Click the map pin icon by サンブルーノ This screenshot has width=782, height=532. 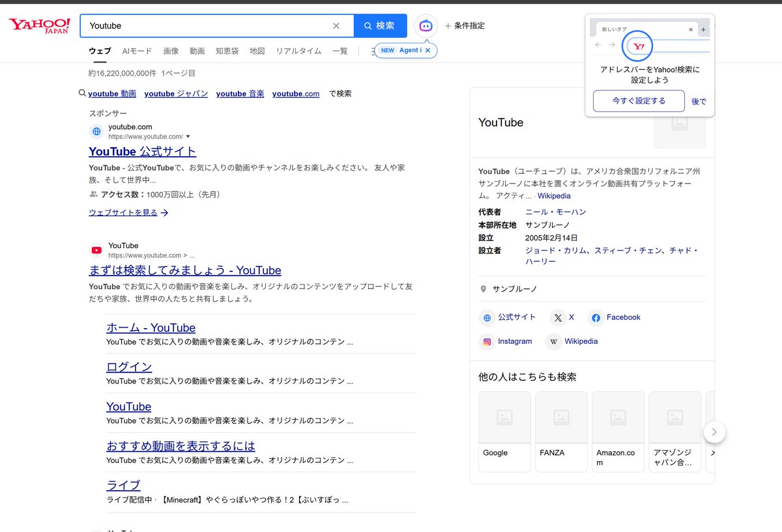click(x=484, y=289)
